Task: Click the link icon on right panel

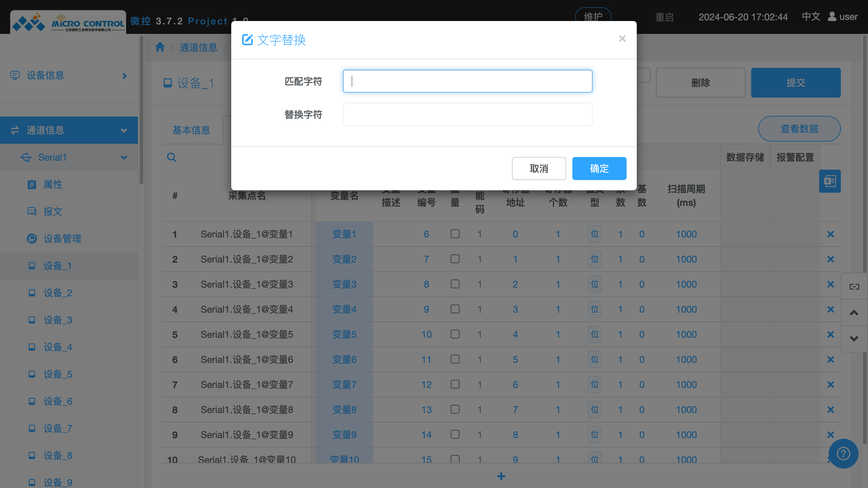Action: 854,287
